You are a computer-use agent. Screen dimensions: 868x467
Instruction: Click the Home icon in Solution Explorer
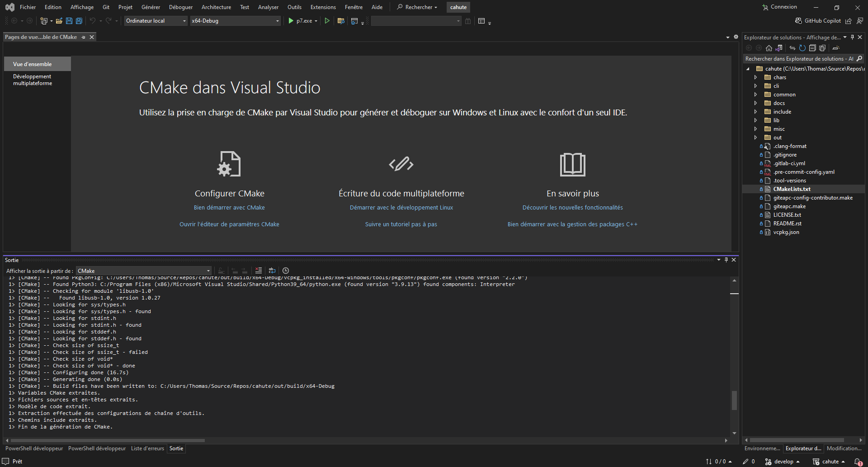769,48
